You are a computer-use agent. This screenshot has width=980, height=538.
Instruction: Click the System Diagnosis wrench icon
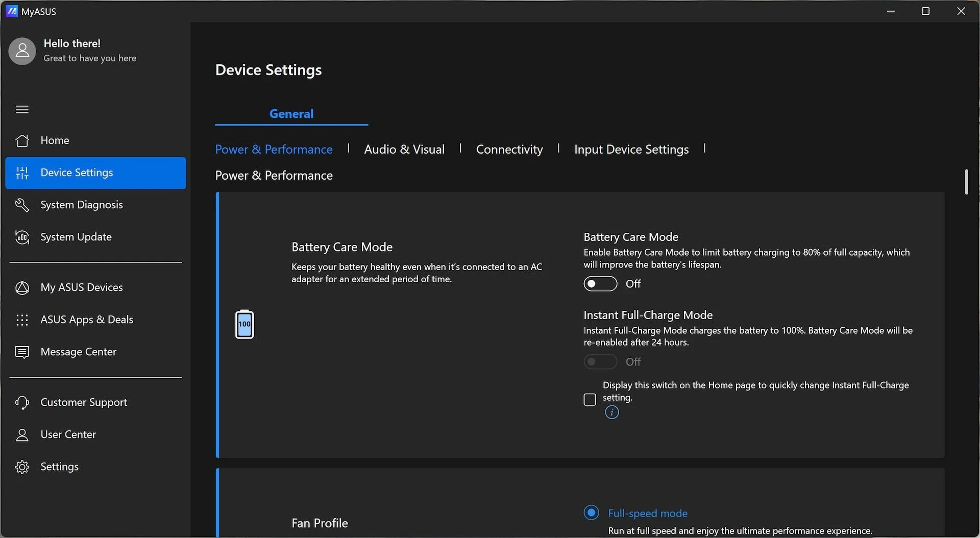point(22,205)
